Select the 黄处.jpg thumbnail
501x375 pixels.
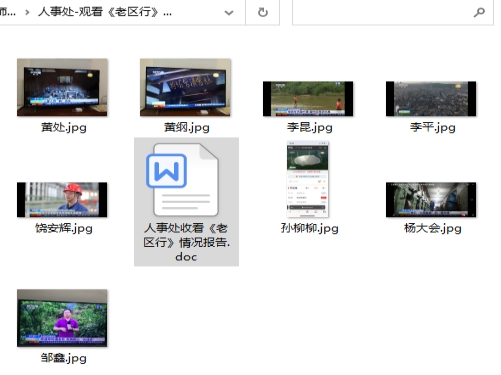pyautogui.click(x=62, y=87)
